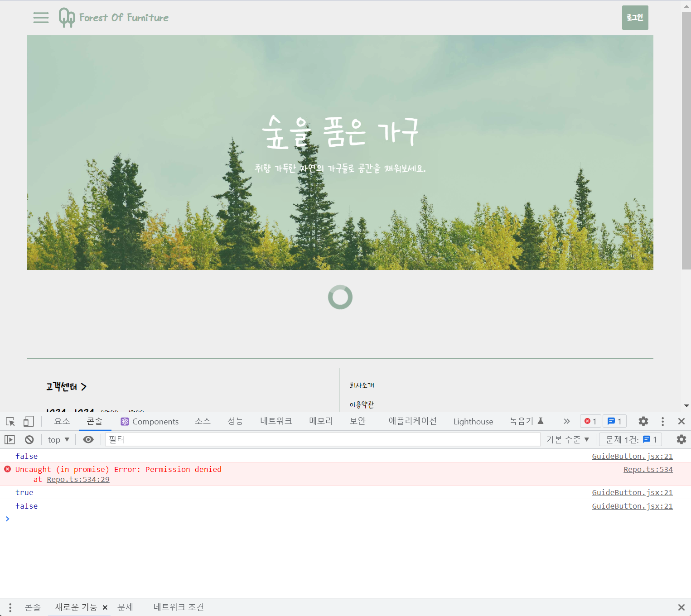Open the top JavaScript context dropdown

pyautogui.click(x=58, y=439)
